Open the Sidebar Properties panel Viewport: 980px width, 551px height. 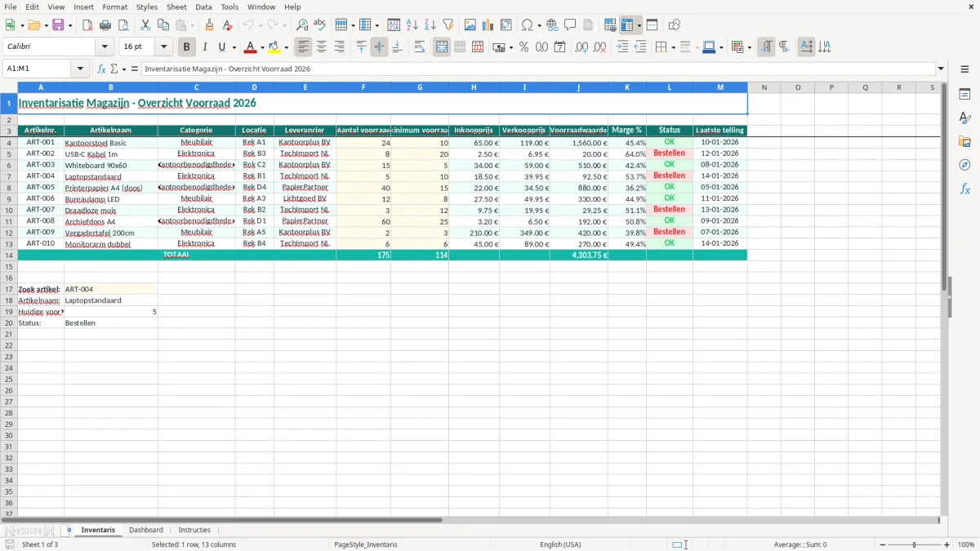(x=964, y=95)
